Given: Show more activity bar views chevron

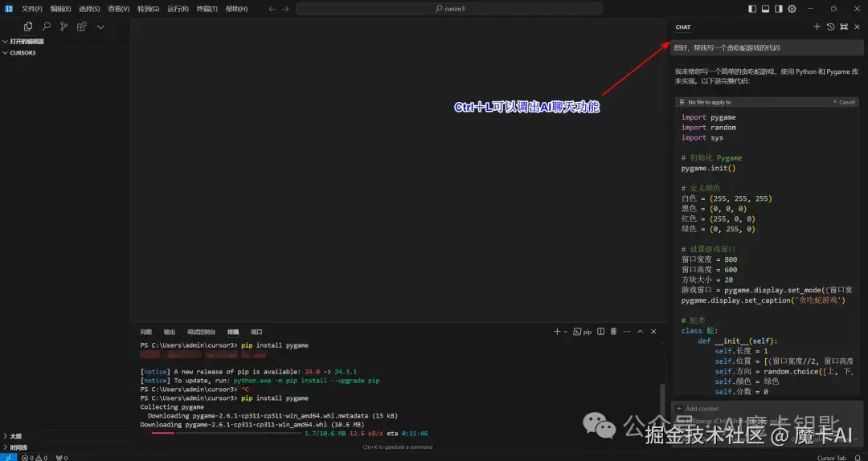Looking at the screenshot, I should coord(100,27).
